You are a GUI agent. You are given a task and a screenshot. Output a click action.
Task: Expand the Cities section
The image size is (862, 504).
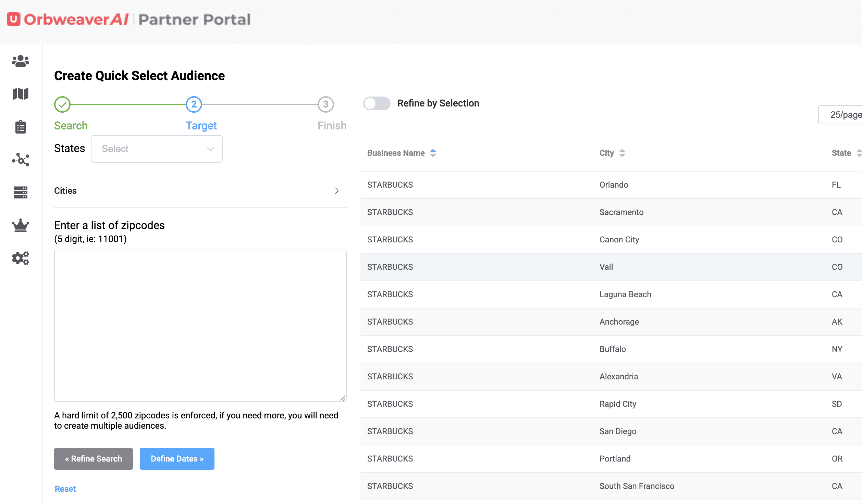coord(200,191)
